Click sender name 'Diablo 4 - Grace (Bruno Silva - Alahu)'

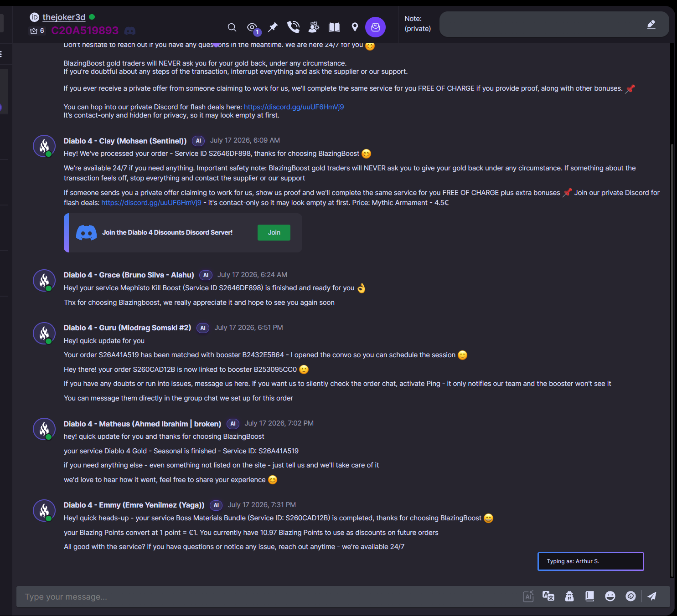pos(129,275)
